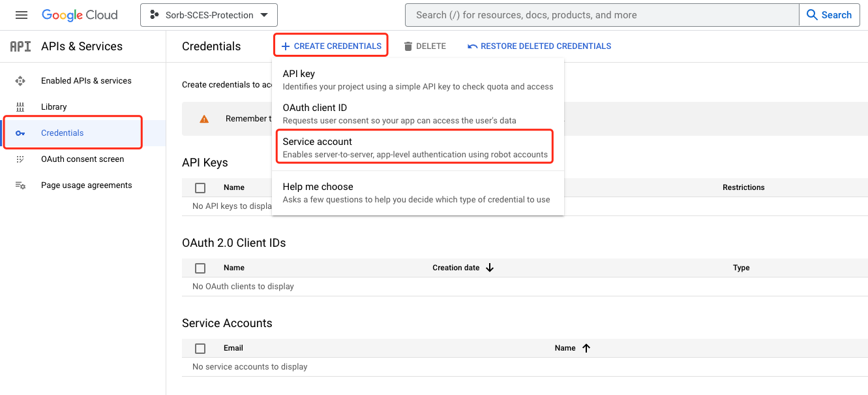Open the project selector dropdown

coord(209,14)
